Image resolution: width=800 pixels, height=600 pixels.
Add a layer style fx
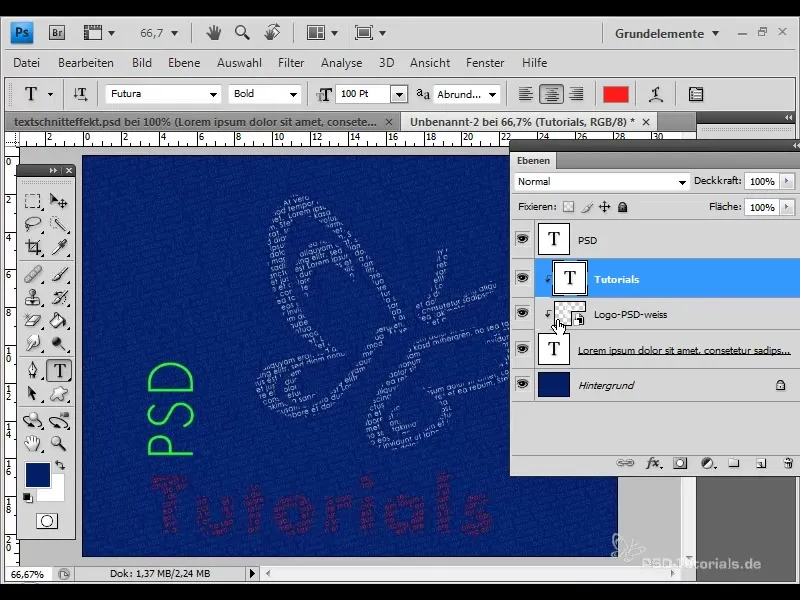(654, 463)
